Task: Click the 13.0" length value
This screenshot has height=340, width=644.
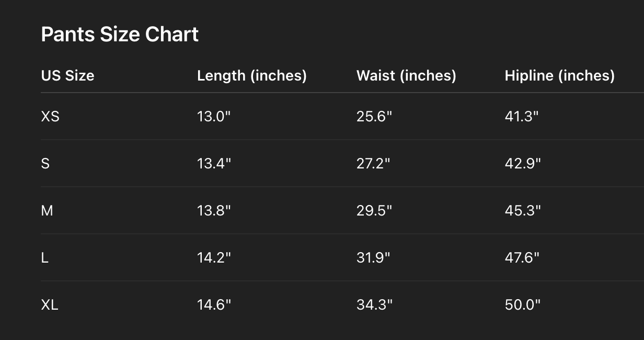Action: 214,116
